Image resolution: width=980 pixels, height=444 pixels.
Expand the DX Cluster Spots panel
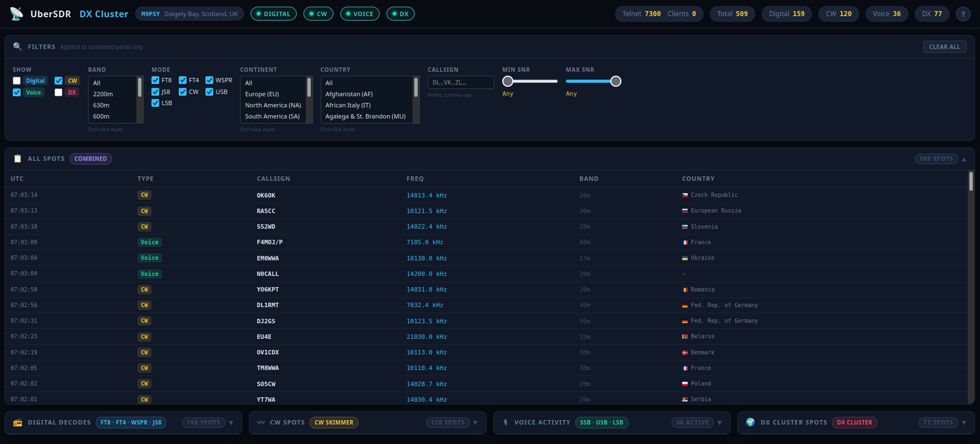point(964,423)
